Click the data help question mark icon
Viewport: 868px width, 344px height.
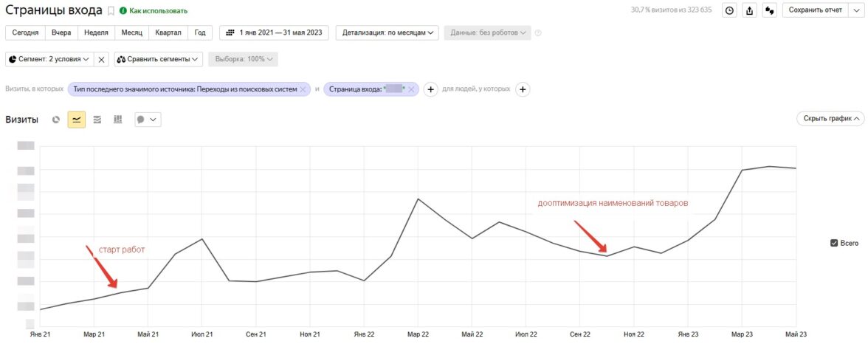tap(538, 32)
